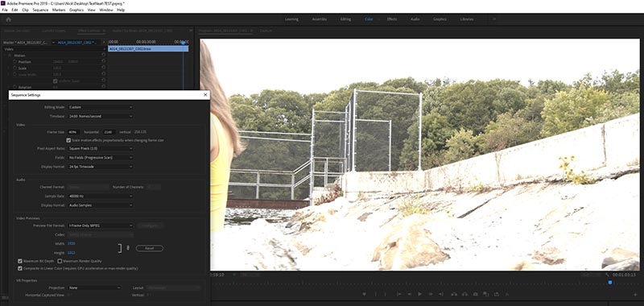Screen dimensions: 644x306
Task: Toggle Rotation animation stopwatch
Action: 14,87
